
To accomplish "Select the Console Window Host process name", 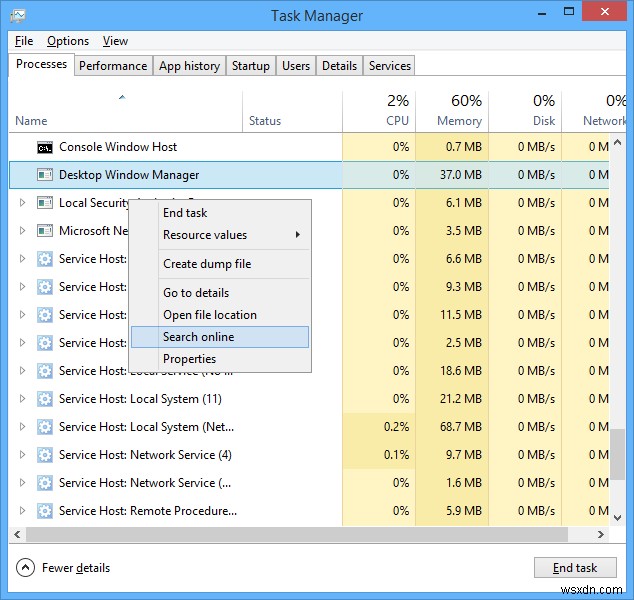I will tap(118, 147).
